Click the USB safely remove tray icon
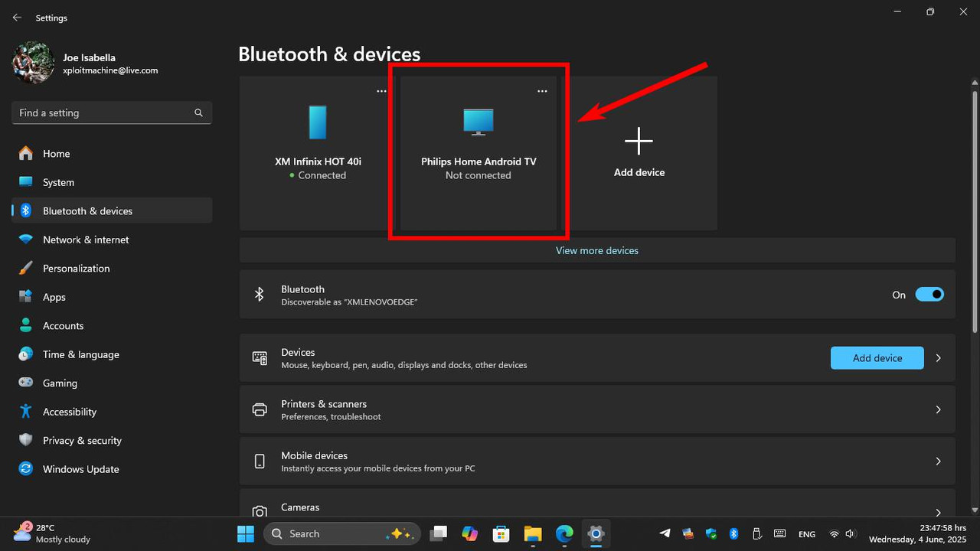 click(x=756, y=533)
